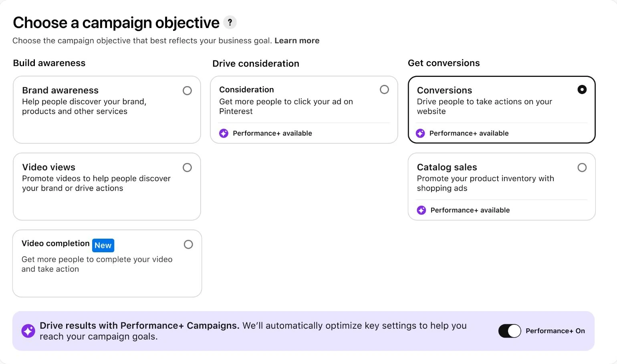Click 'Promote videos to help people discover' description
Image resolution: width=617 pixels, height=364 pixels.
96,183
